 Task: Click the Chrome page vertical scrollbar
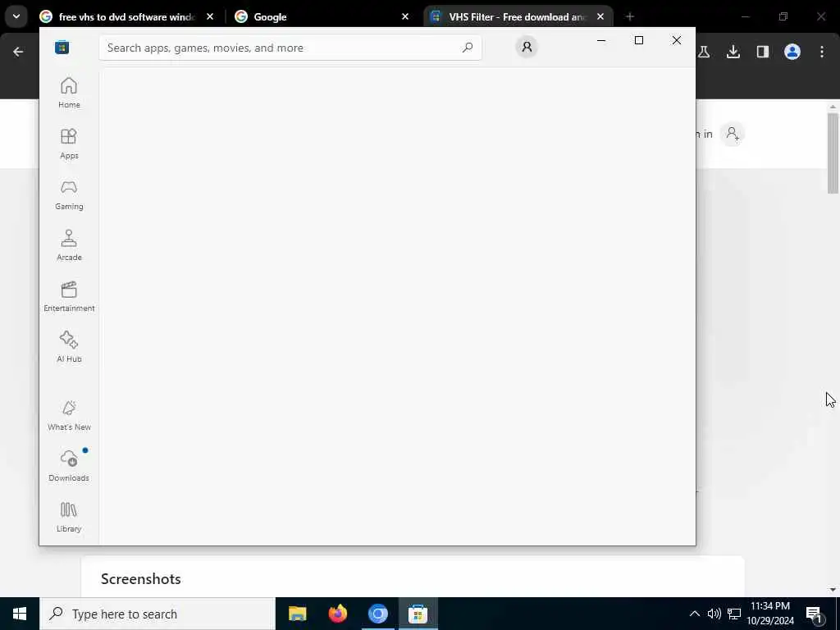tap(833, 153)
